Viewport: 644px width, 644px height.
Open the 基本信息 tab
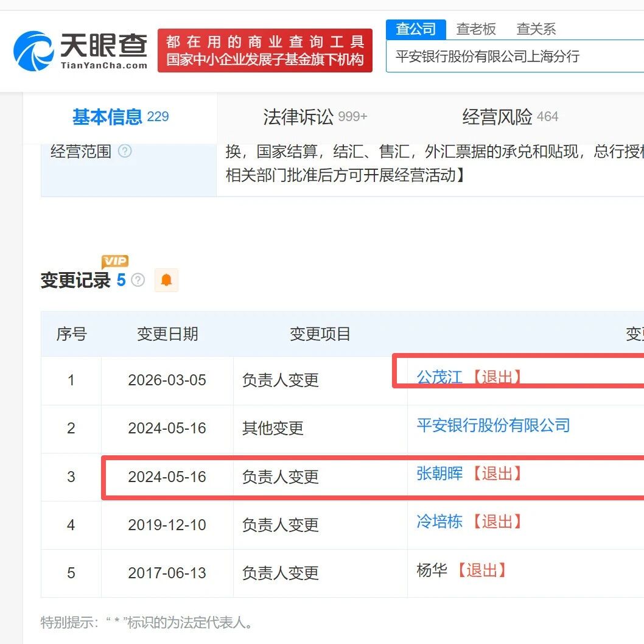(x=121, y=117)
